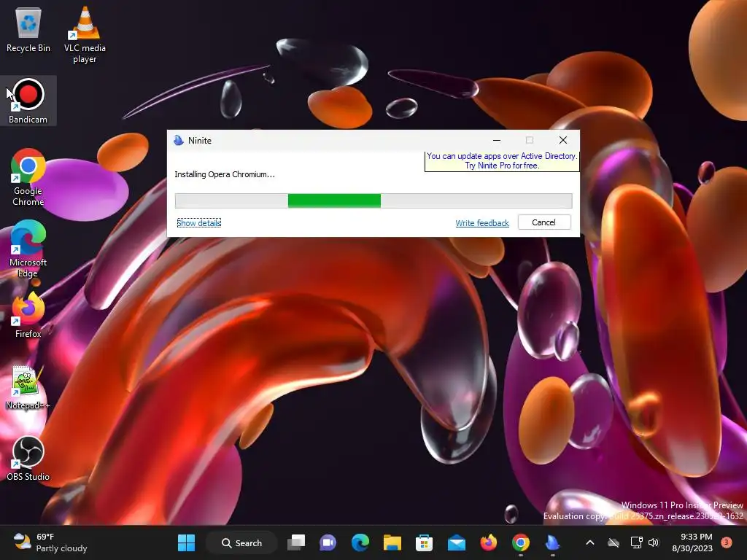Open the Mail app in the taskbar
Image resolution: width=747 pixels, height=560 pixels.
[x=457, y=542]
